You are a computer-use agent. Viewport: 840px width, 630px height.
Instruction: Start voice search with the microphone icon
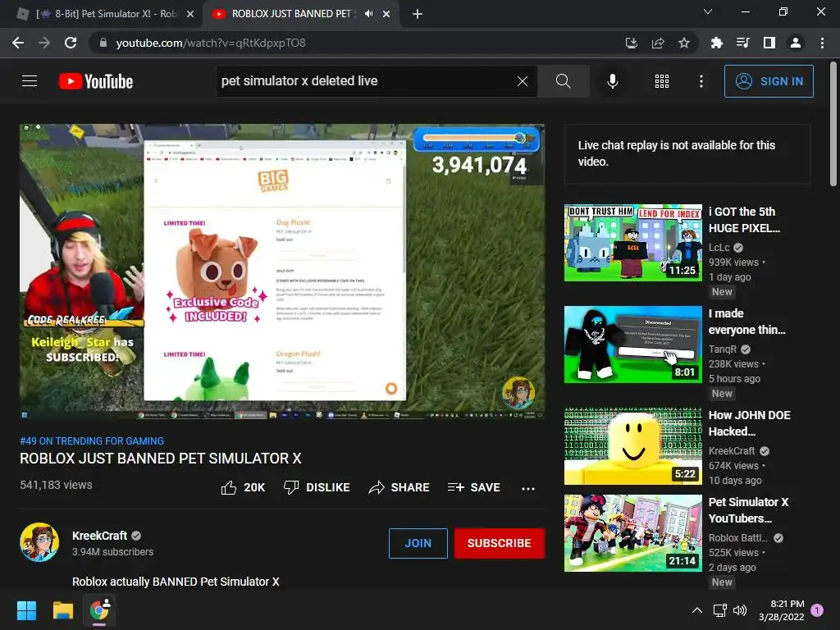coord(612,81)
